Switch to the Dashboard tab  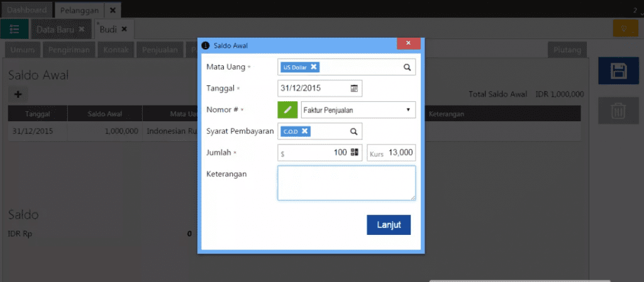(26, 9)
